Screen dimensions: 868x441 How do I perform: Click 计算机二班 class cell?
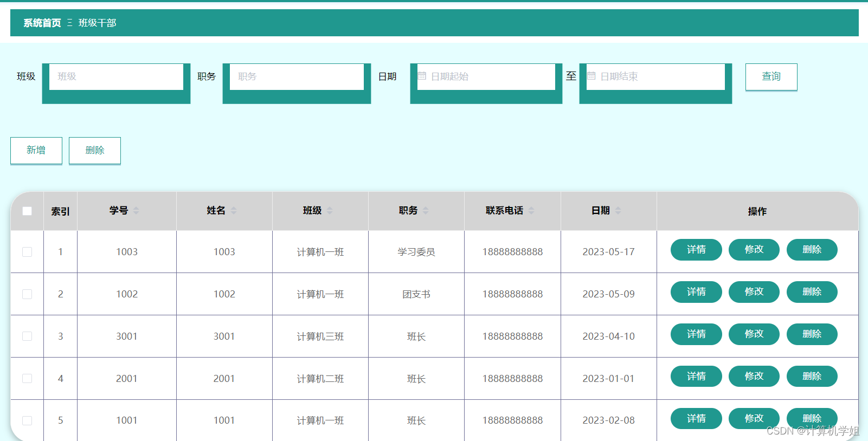(x=320, y=379)
